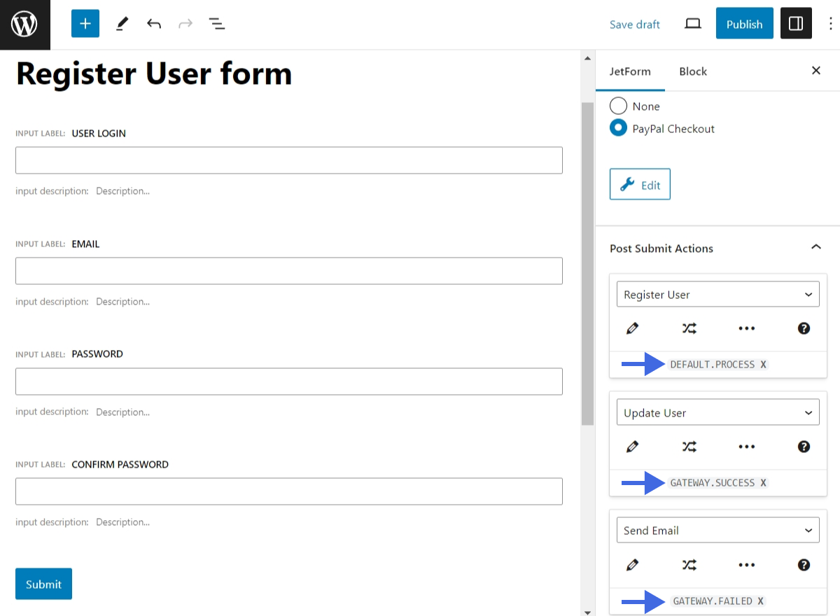Image resolution: width=840 pixels, height=616 pixels.
Task: Edit the Register User action via pencil icon
Action: coord(633,328)
